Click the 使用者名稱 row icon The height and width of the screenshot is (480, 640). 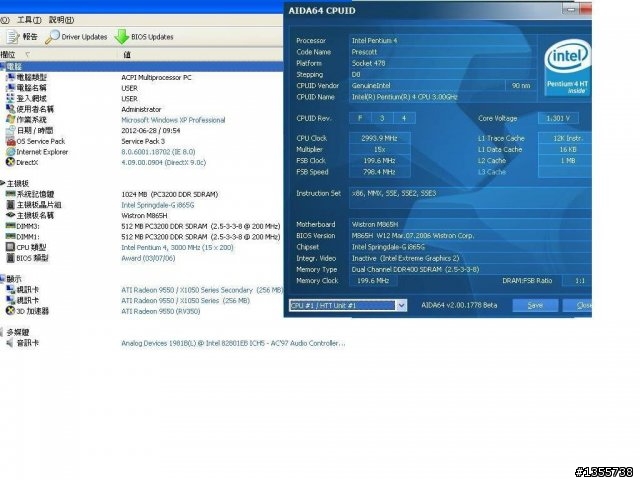11,109
